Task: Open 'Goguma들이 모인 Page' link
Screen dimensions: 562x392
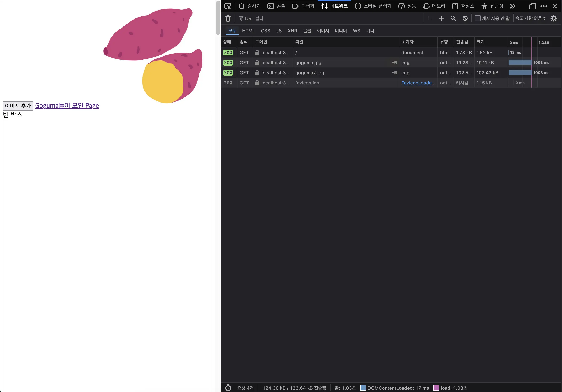Action: tap(67, 105)
